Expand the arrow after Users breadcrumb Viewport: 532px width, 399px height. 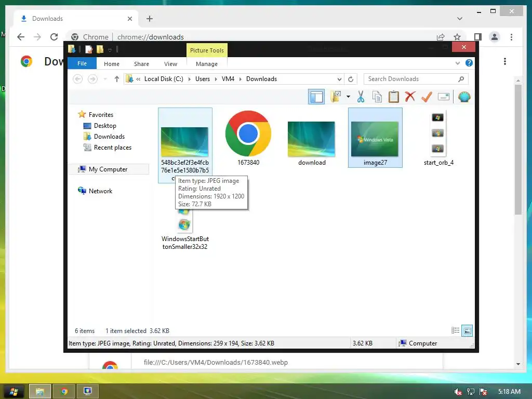coord(216,79)
